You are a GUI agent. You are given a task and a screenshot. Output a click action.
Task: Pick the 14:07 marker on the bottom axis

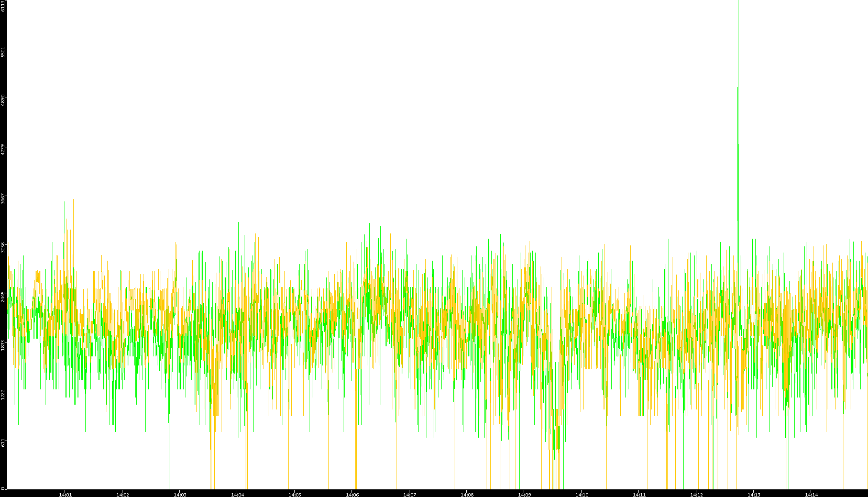coord(409,494)
